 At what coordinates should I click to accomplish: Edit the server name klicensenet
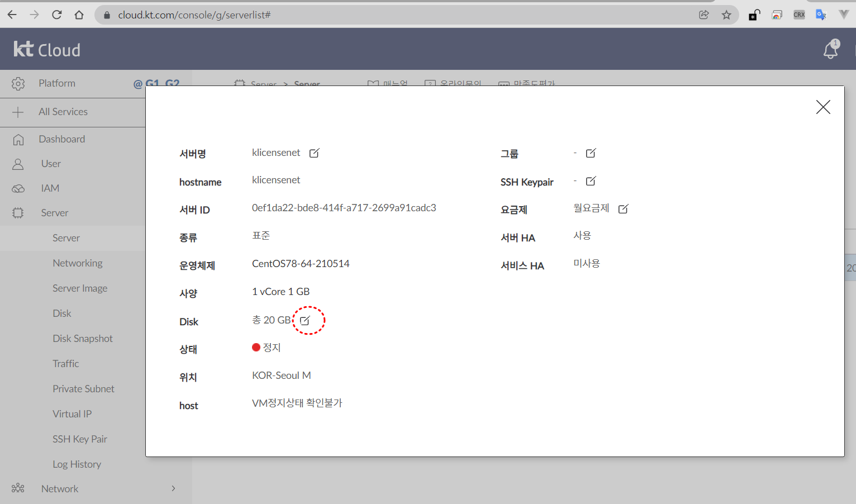315,153
